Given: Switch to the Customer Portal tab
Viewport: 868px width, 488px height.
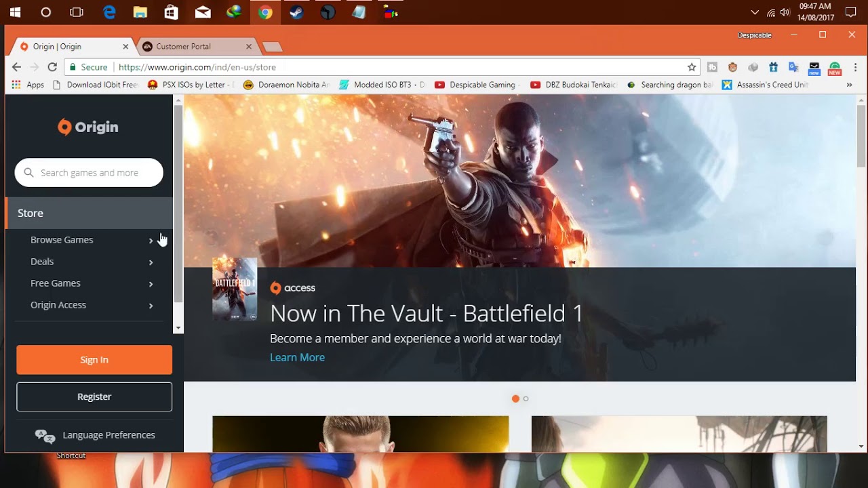Looking at the screenshot, I should (195, 46).
